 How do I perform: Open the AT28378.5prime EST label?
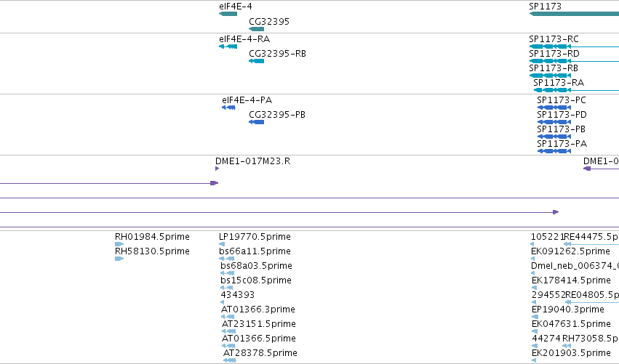[x=260, y=353]
